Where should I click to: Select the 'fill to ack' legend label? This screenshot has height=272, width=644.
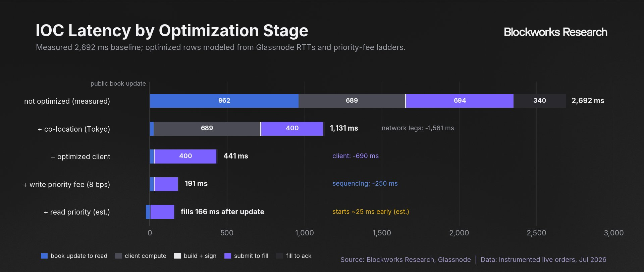299,256
